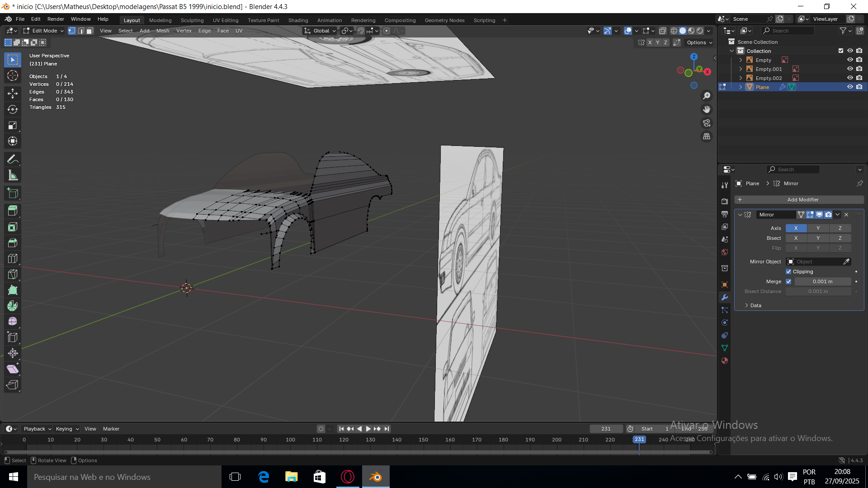Toggle camera view in viewport gizmo
This screenshot has height=488, width=868.
coord(706,123)
